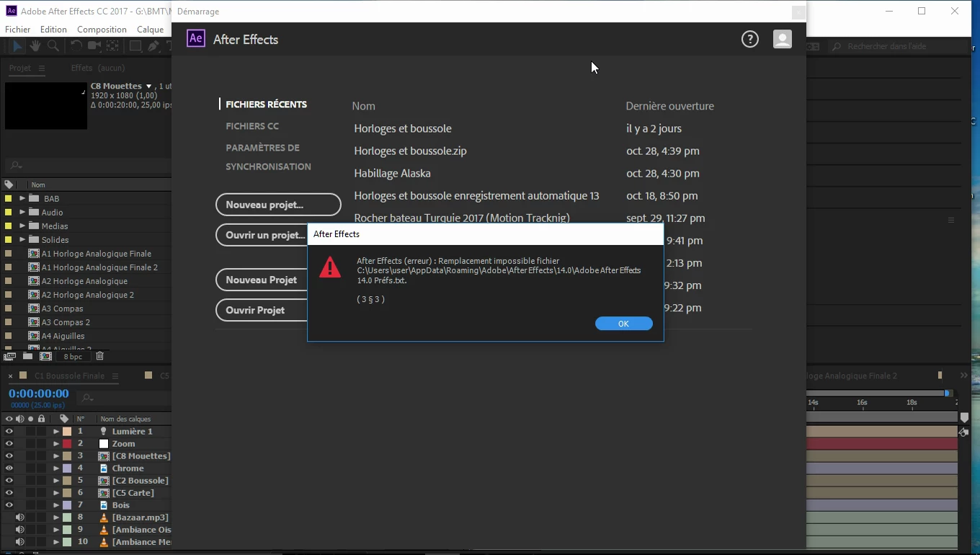Image resolution: width=980 pixels, height=555 pixels.
Task: Hide the Lumière 1 layer with eye
Action: click(9, 431)
